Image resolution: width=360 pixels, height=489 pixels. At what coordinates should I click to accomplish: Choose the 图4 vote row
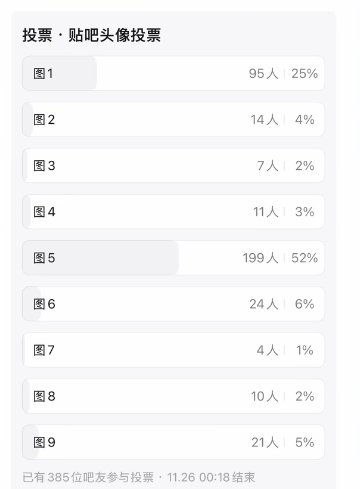click(x=173, y=212)
